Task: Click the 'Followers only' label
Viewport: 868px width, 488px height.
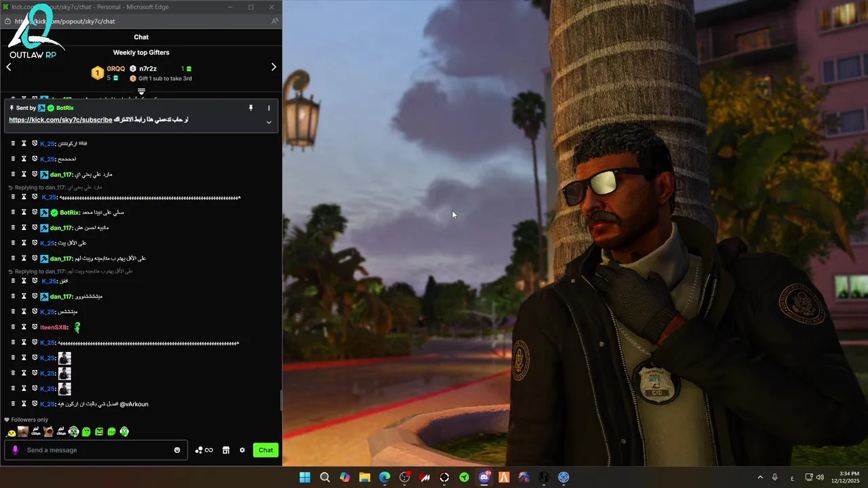Action: point(30,420)
